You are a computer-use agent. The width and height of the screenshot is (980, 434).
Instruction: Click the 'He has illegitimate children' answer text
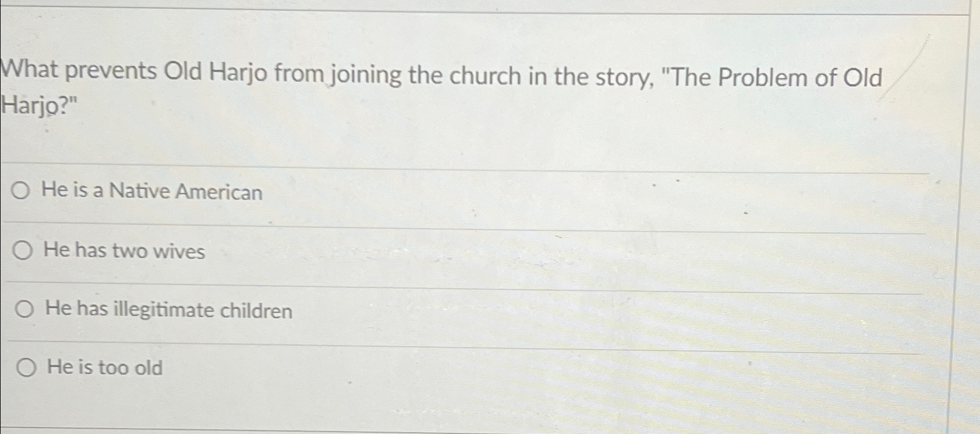click(167, 310)
